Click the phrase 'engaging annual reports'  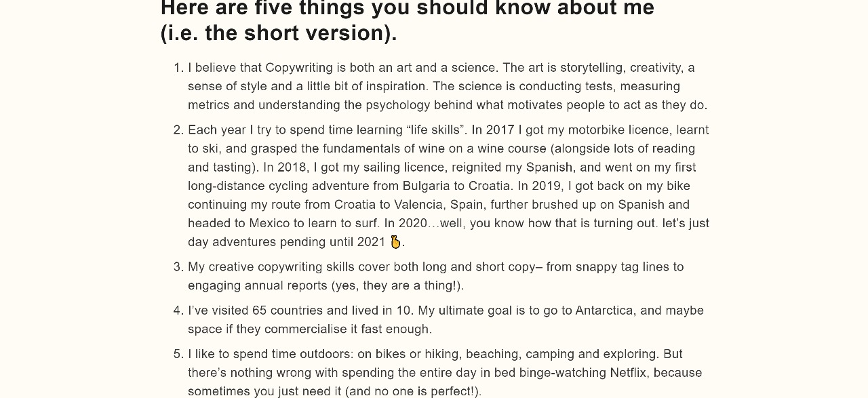258,286
